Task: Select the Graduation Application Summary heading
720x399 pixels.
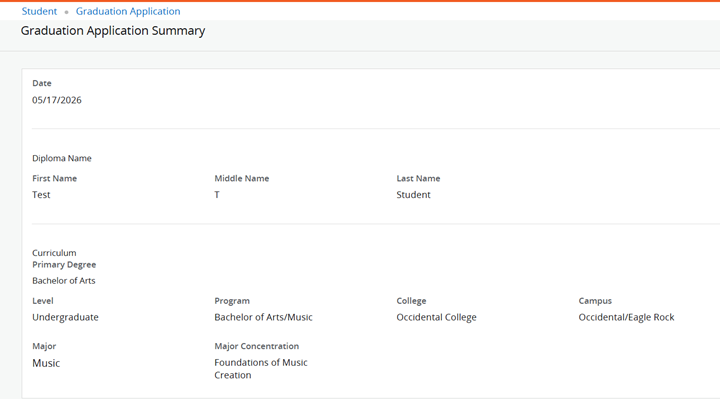Action: pyautogui.click(x=113, y=31)
